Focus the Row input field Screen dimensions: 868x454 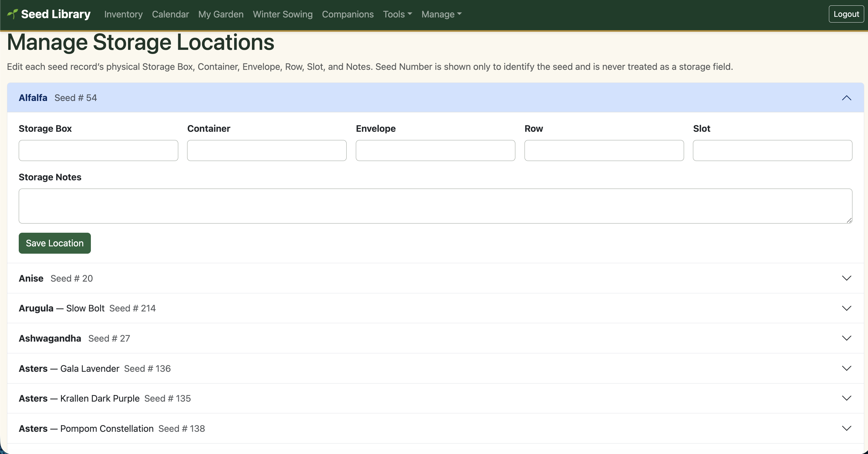pyautogui.click(x=604, y=150)
